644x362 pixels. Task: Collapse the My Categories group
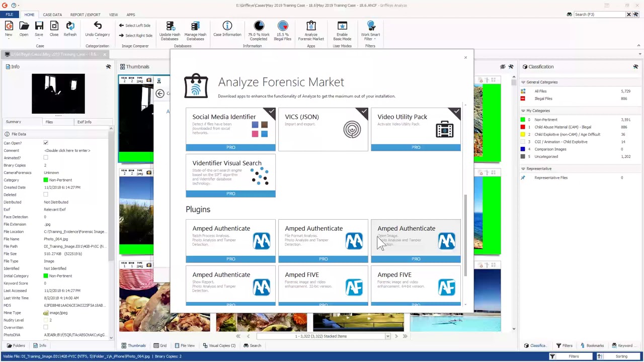[523, 111]
